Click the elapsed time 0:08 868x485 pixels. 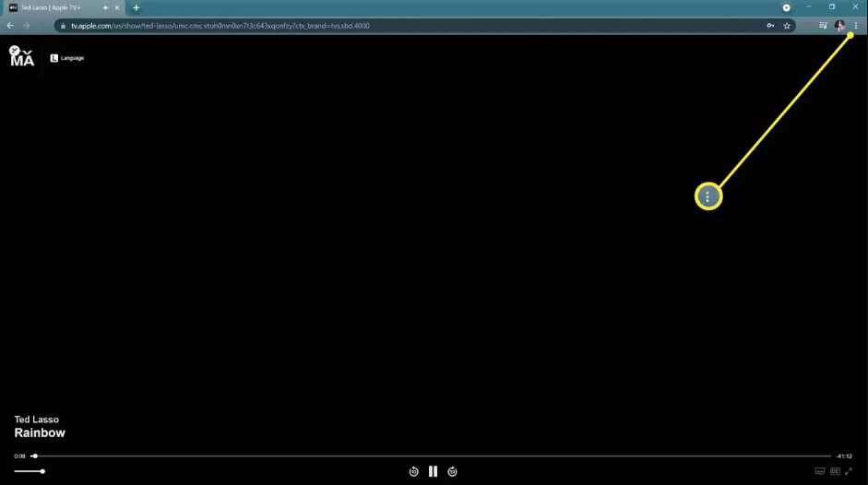[x=19, y=456]
